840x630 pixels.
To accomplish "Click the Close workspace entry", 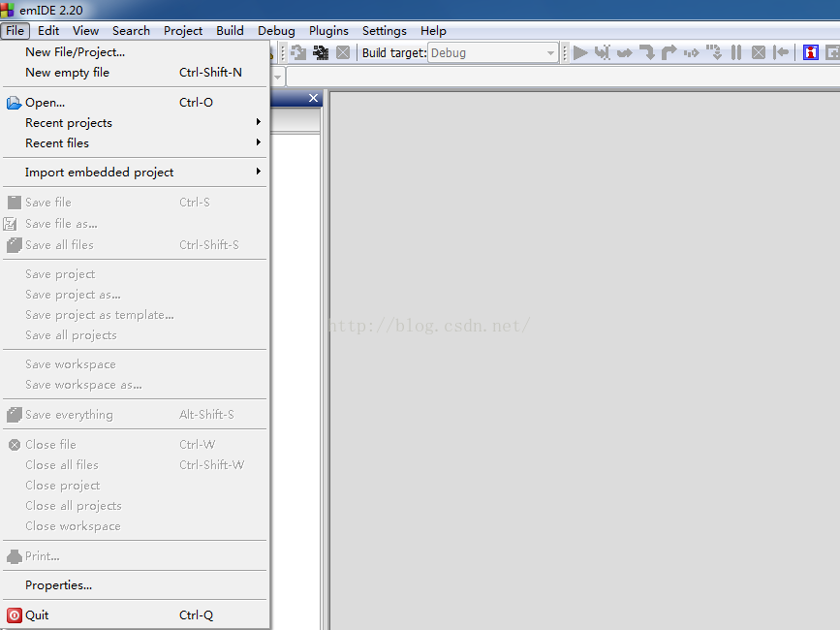I will 135,526.
